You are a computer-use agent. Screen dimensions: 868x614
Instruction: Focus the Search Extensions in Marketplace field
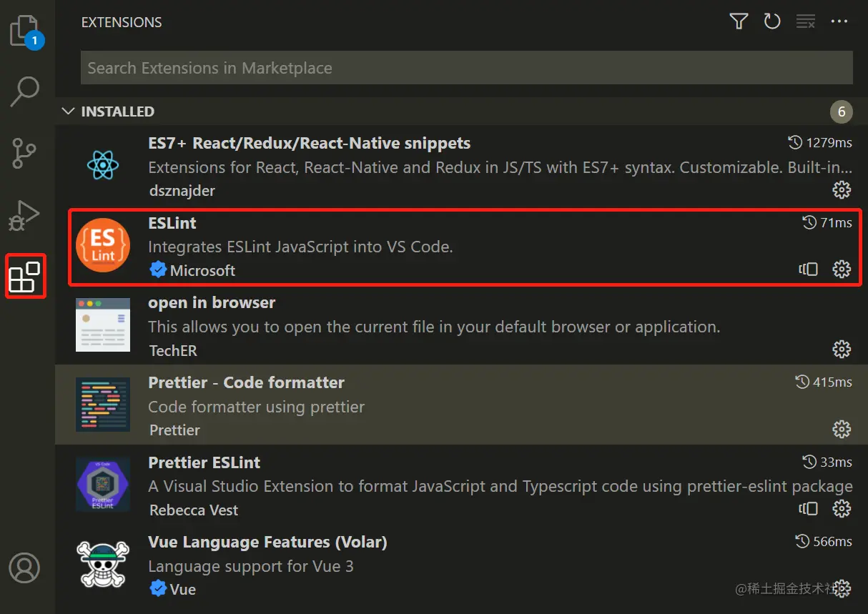(x=466, y=68)
